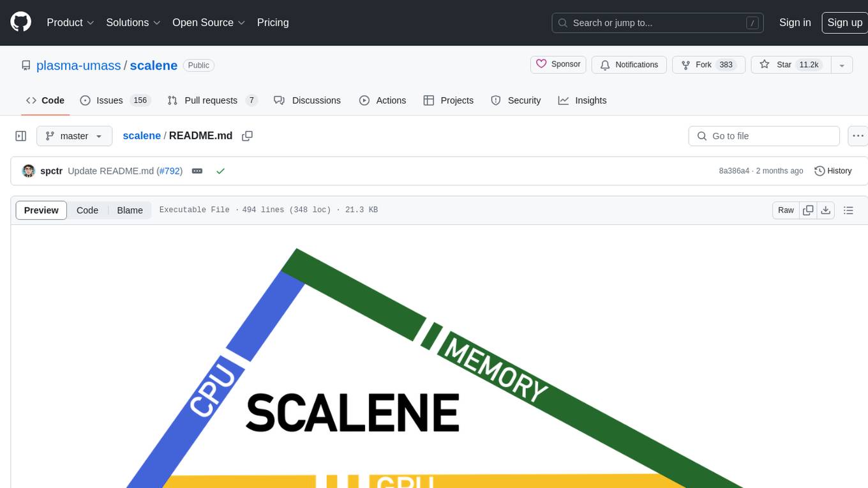Select the Preview view

click(x=41, y=210)
